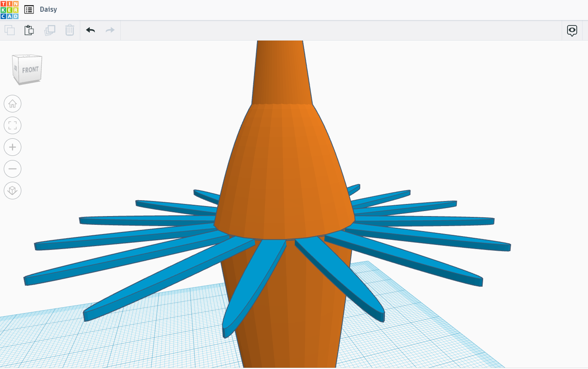Open the notes comment icon
The image size is (588, 369).
coord(572,31)
